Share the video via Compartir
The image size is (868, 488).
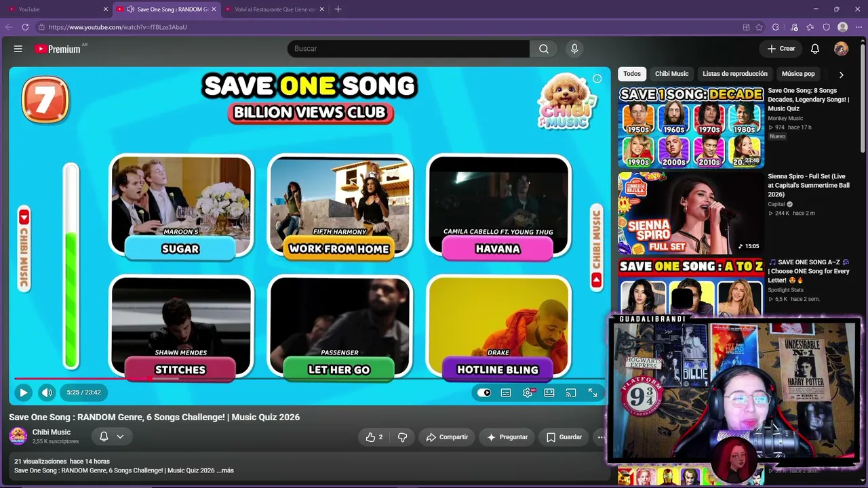pos(447,437)
